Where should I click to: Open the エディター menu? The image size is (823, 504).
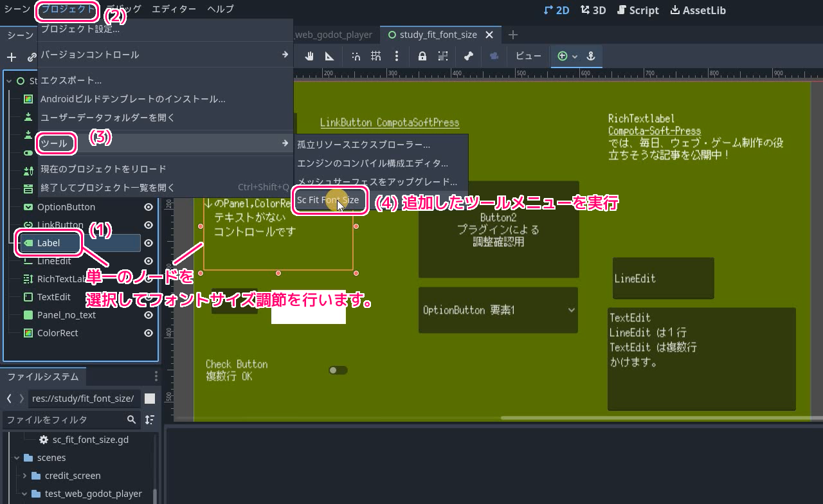coord(174,10)
